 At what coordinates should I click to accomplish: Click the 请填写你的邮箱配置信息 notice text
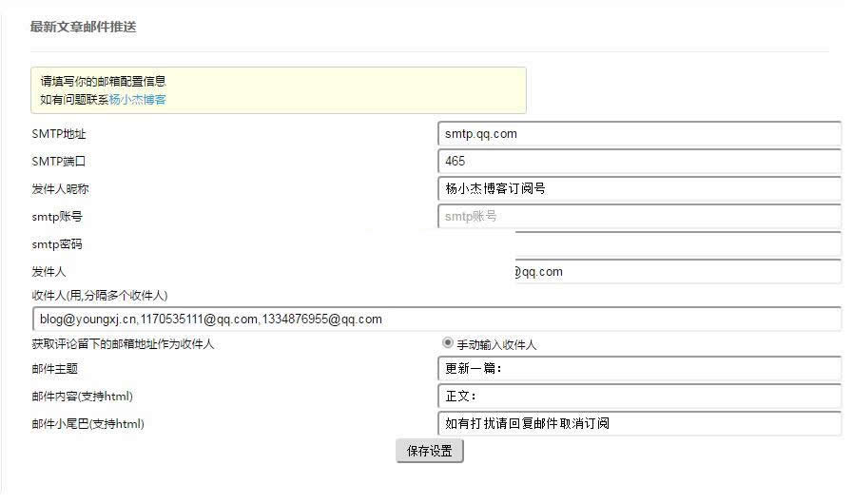pyautogui.click(x=103, y=82)
